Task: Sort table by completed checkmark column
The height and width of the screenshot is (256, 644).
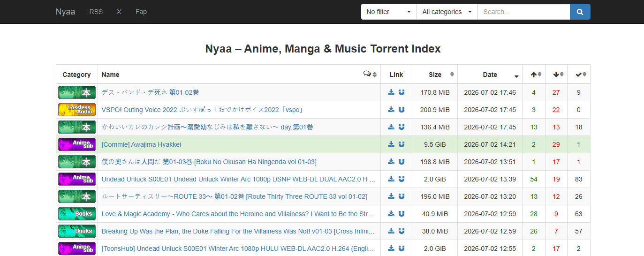Action: click(579, 74)
